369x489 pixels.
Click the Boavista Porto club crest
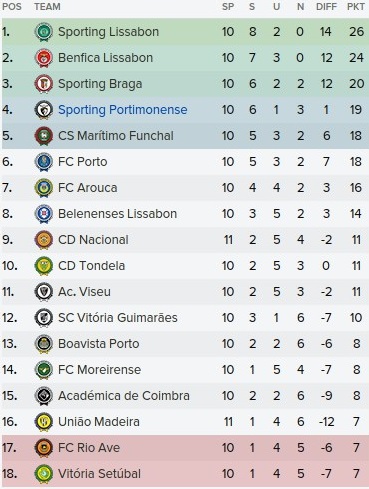pyautogui.click(x=44, y=344)
